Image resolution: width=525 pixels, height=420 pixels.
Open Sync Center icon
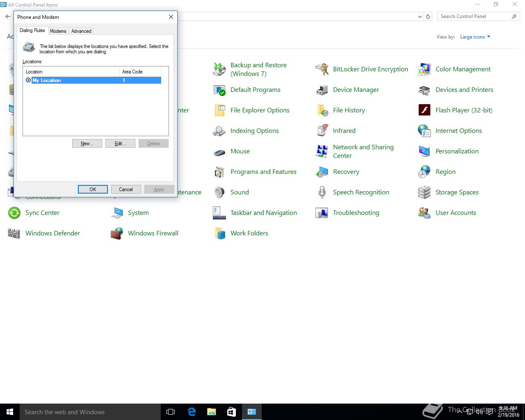click(14, 213)
